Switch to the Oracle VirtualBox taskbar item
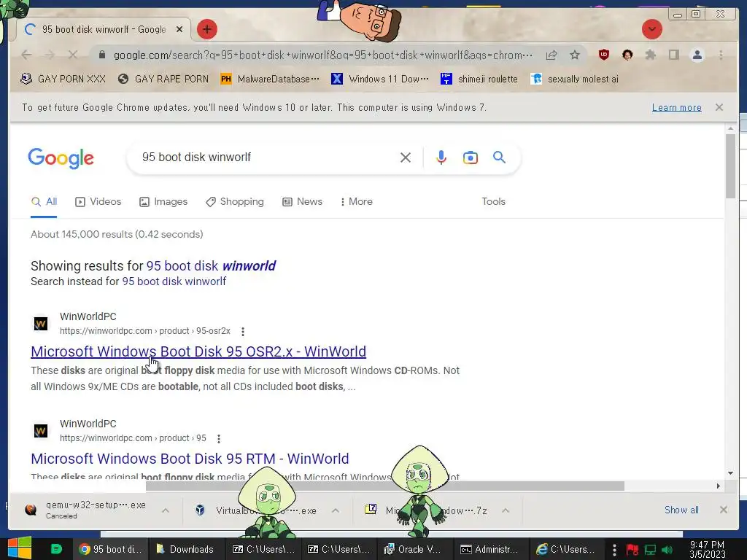Image resolution: width=747 pixels, height=560 pixels. (x=413, y=550)
